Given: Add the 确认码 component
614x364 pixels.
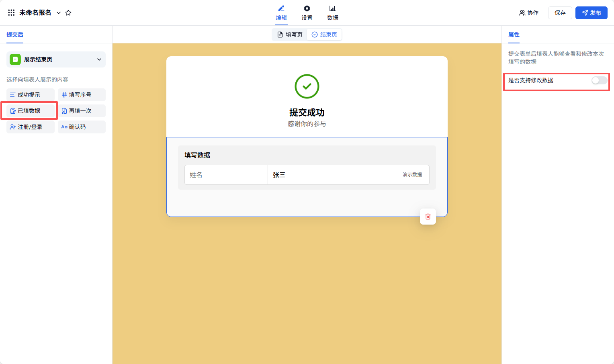Looking at the screenshot, I should pyautogui.click(x=82, y=127).
